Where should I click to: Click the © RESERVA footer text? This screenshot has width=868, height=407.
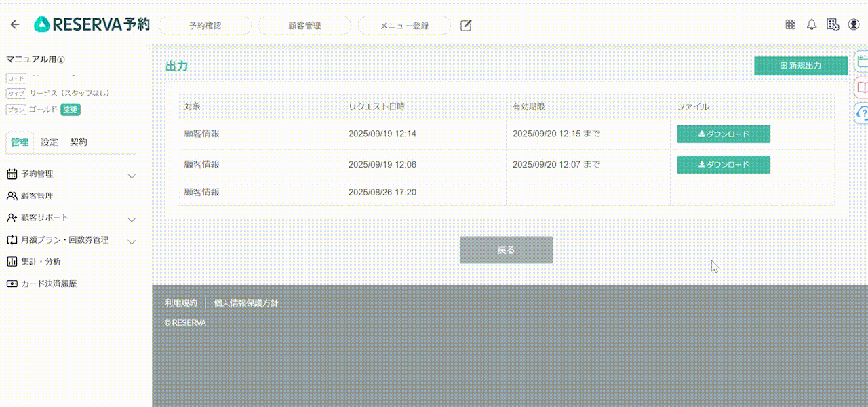185,323
